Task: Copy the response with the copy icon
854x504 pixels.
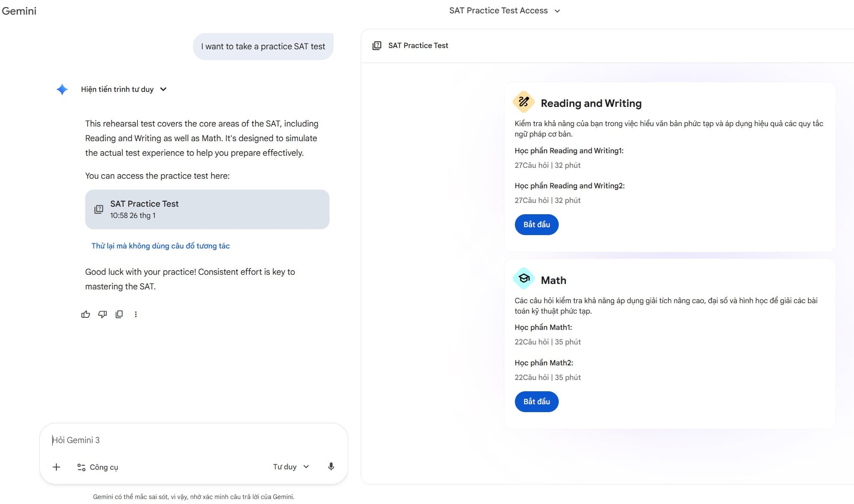Action: click(119, 314)
